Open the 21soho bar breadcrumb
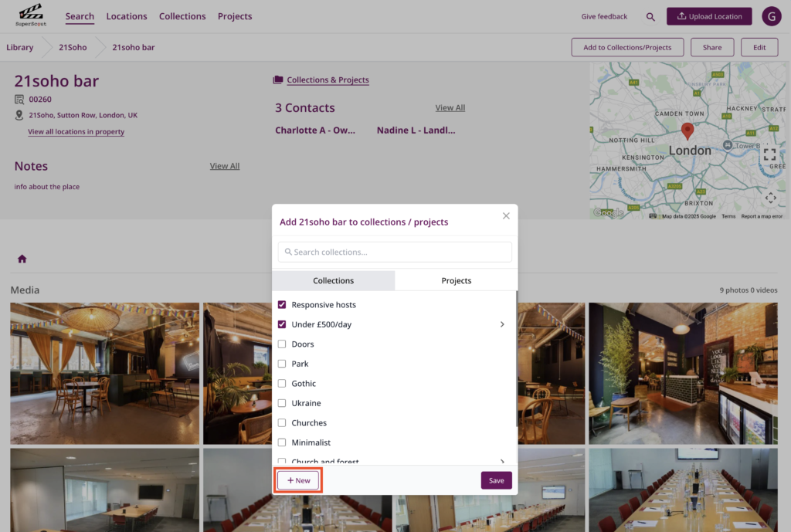 [133, 47]
